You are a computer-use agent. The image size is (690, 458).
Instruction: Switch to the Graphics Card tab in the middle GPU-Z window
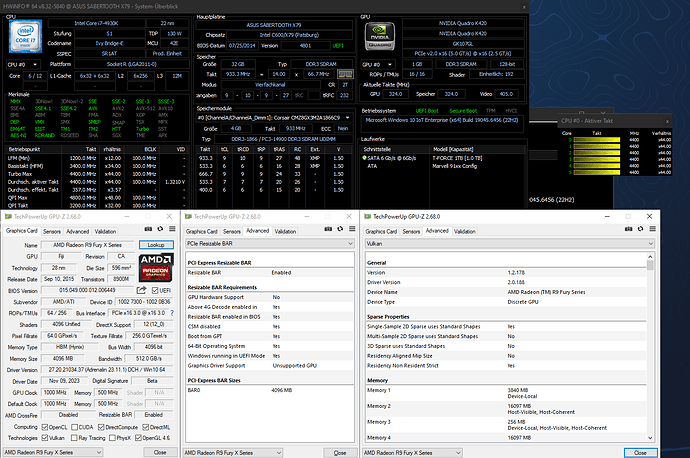(x=202, y=231)
